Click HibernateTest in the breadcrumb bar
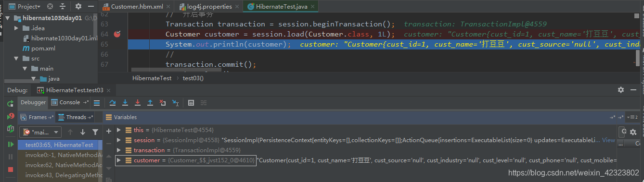 pyautogui.click(x=152, y=78)
